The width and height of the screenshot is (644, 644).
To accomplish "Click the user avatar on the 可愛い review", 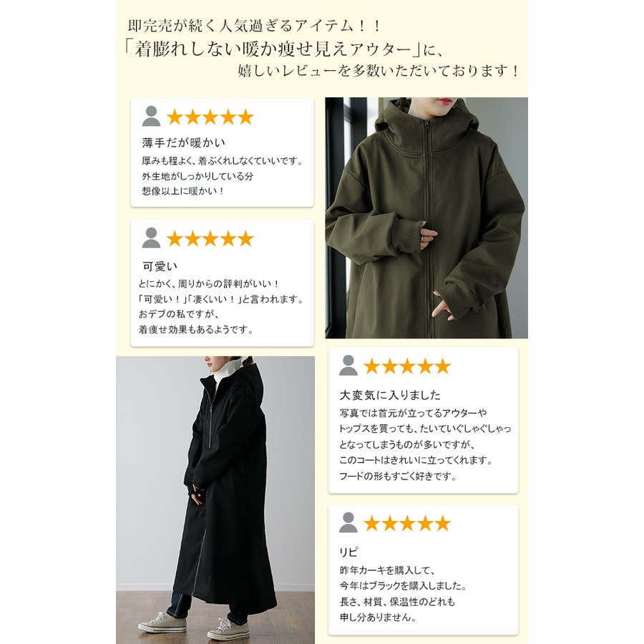I will pos(151,238).
